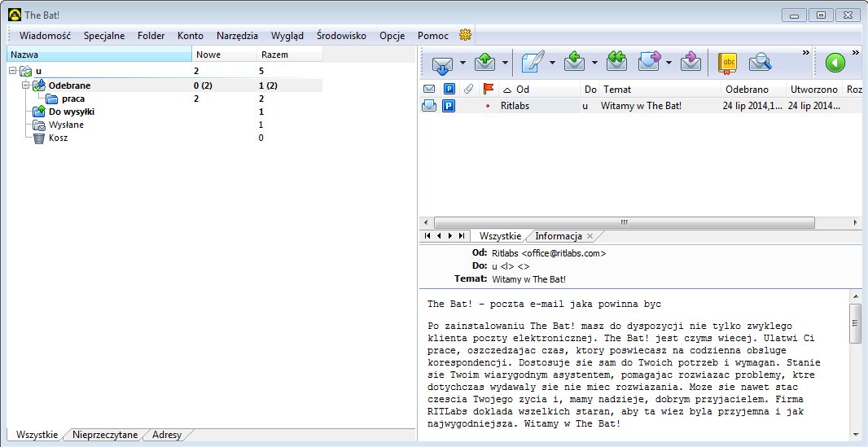This screenshot has width=868, height=447.
Task: Close the Informacja tab
Action: (590, 236)
